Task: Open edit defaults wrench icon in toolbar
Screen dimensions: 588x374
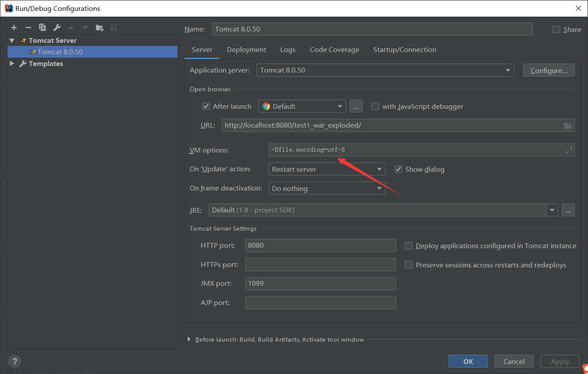Action: pyautogui.click(x=57, y=28)
